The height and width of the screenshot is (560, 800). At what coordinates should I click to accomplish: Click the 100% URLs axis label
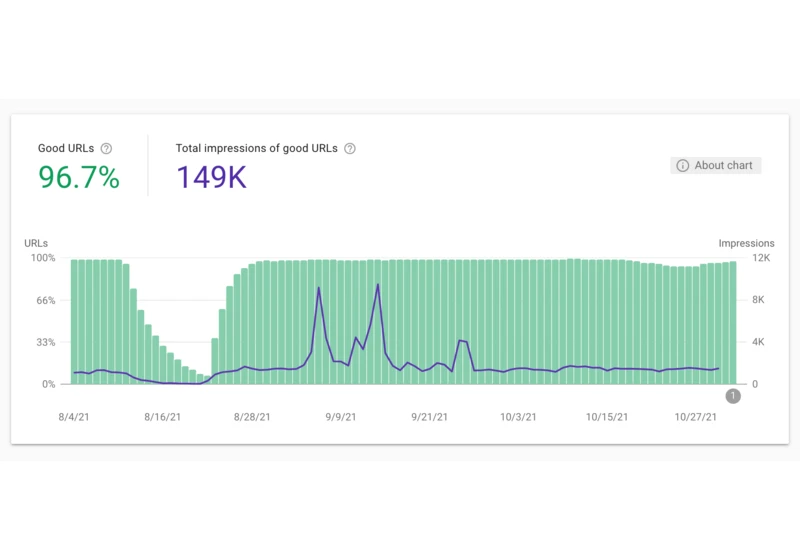(x=43, y=258)
